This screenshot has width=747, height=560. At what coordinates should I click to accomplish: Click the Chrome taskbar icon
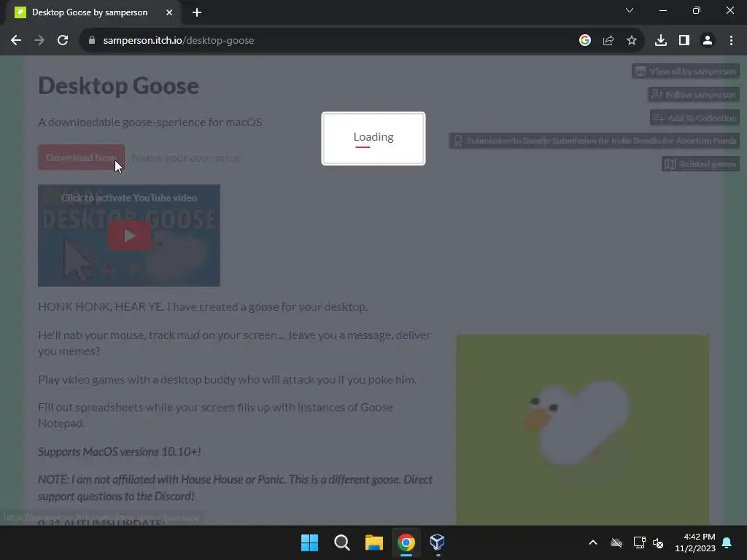click(x=406, y=542)
